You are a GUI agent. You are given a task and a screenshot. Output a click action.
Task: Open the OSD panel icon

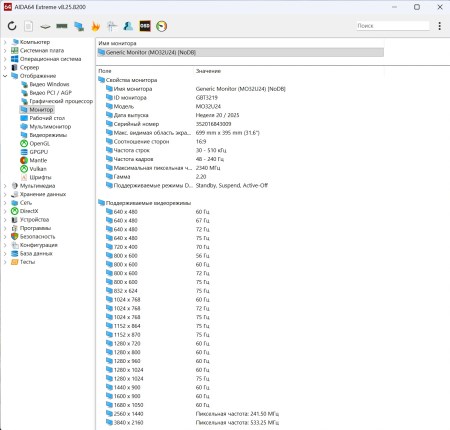145,26
